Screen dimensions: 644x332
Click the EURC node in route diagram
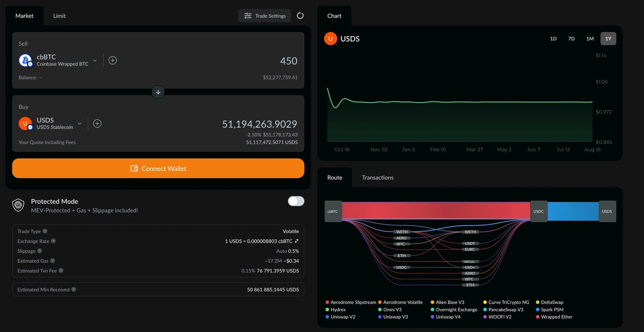[x=470, y=249]
